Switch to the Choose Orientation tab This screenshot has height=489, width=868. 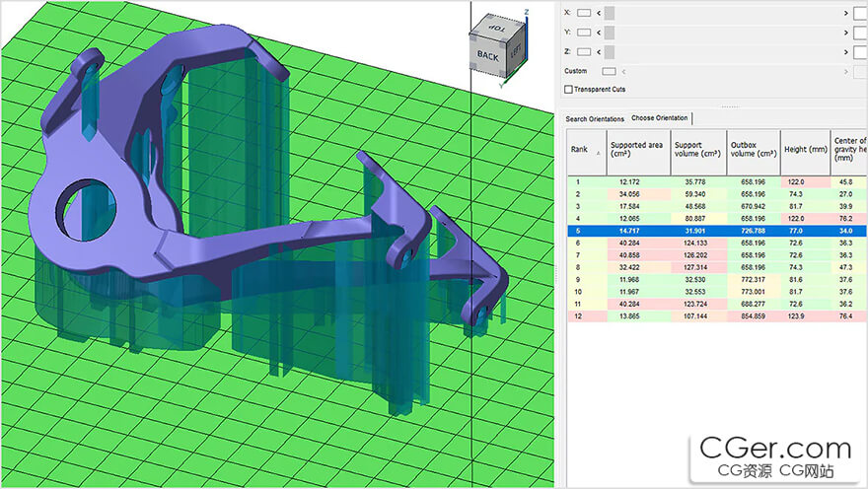click(x=659, y=118)
